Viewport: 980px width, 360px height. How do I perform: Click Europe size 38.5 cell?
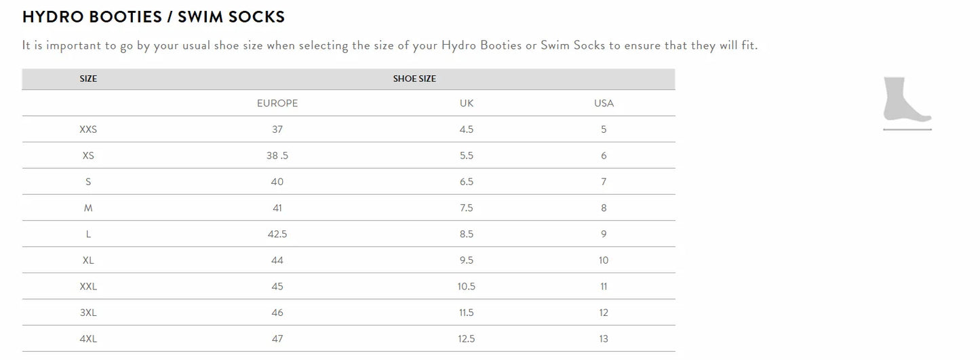pyautogui.click(x=277, y=156)
